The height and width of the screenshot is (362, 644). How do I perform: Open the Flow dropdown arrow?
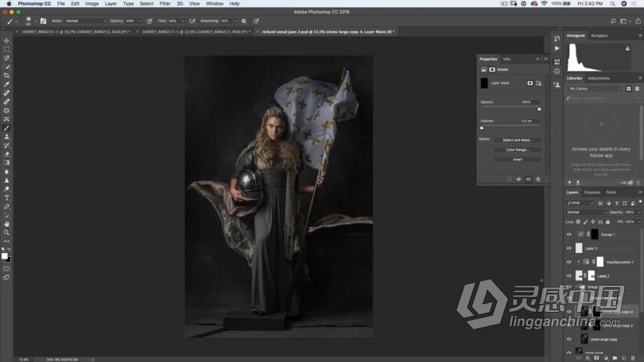[182, 21]
